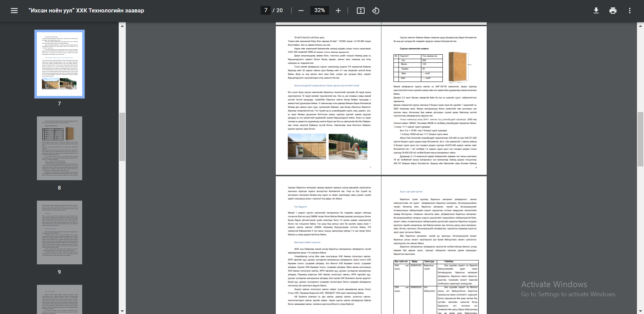This screenshot has height=314, width=644.
Task: Select the page 7 thumbnail
Action: tap(59, 64)
